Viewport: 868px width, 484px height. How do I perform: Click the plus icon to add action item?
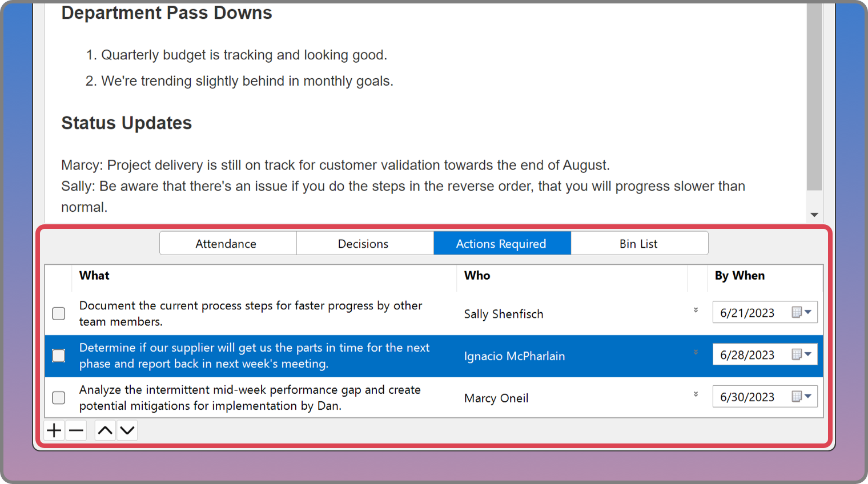(54, 430)
